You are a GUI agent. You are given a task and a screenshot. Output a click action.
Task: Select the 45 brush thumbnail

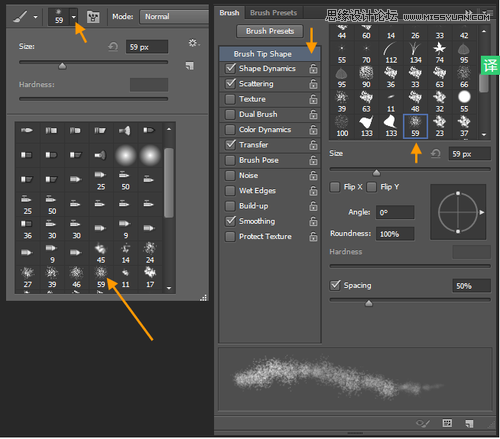tap(101, 253)
